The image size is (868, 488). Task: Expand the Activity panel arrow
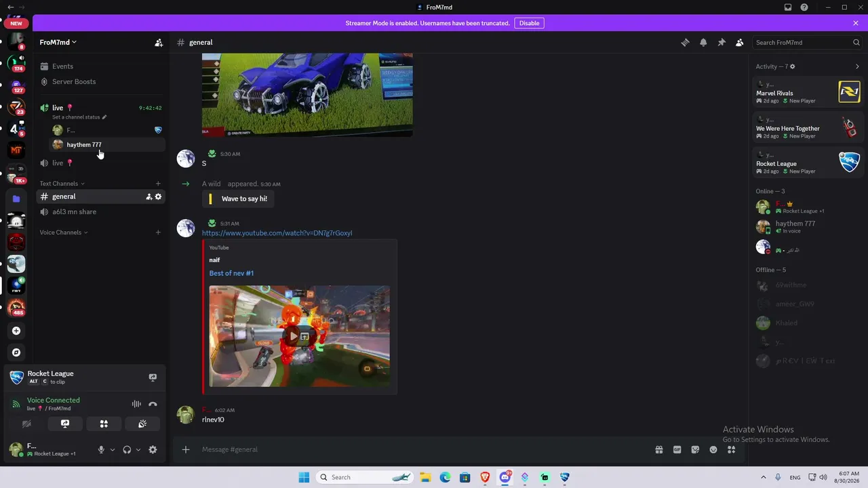tap(857, 66)
